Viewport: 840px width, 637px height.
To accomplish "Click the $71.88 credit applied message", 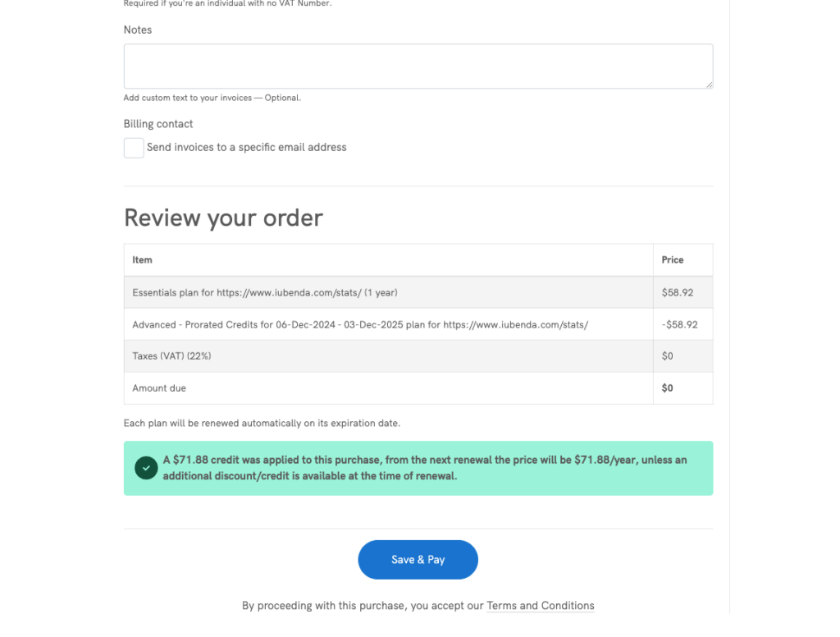I will [x=425, y=468].
